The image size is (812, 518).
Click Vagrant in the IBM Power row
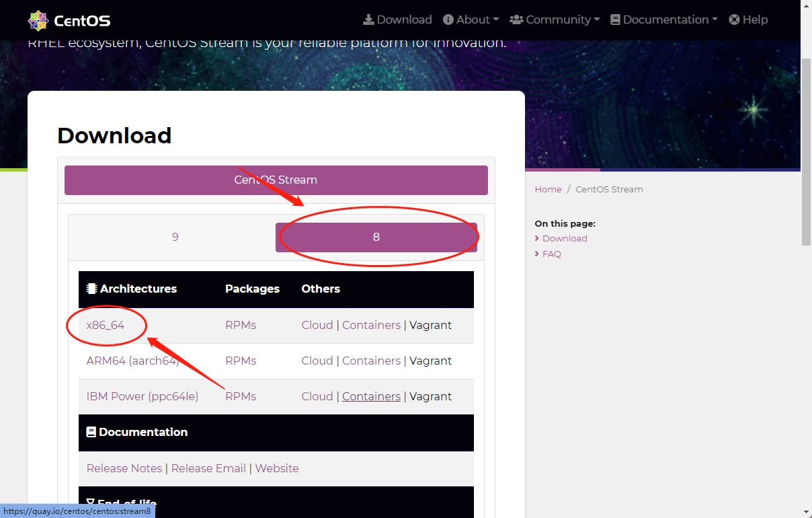click(x=430, y=396)
